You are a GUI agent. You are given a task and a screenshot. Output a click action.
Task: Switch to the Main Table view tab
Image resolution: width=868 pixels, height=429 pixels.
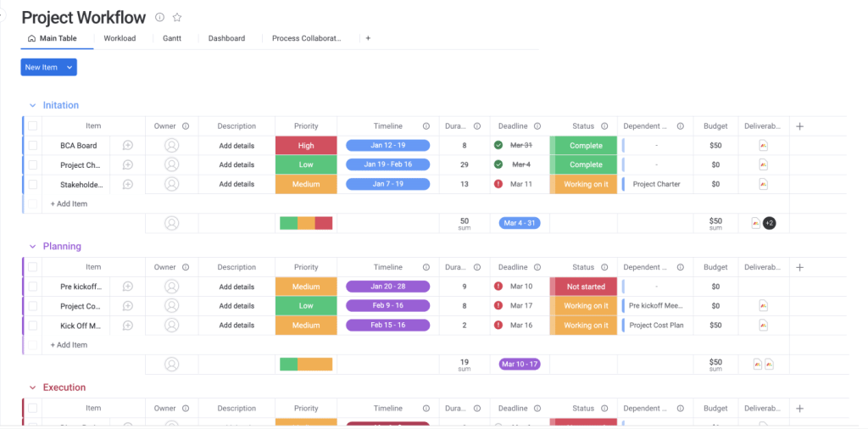point(53,39)
